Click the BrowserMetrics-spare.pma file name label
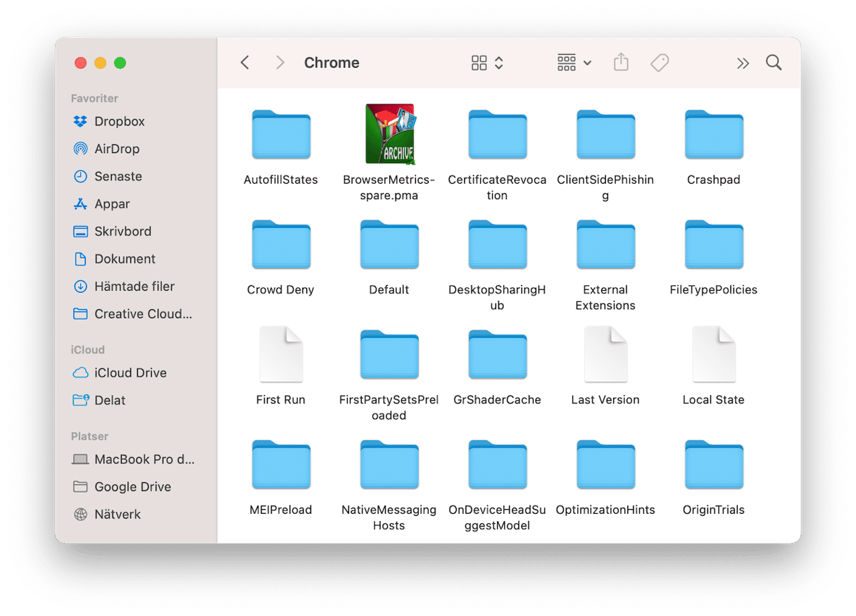Viewport: 856px width, 616px height. tap(389, 187)
